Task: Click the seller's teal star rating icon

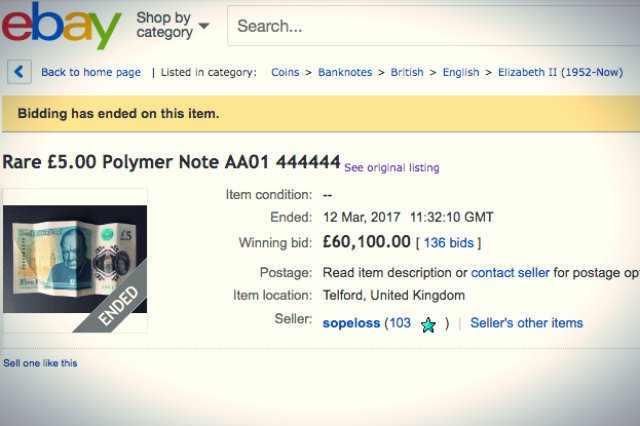Action: coord(428,324)
